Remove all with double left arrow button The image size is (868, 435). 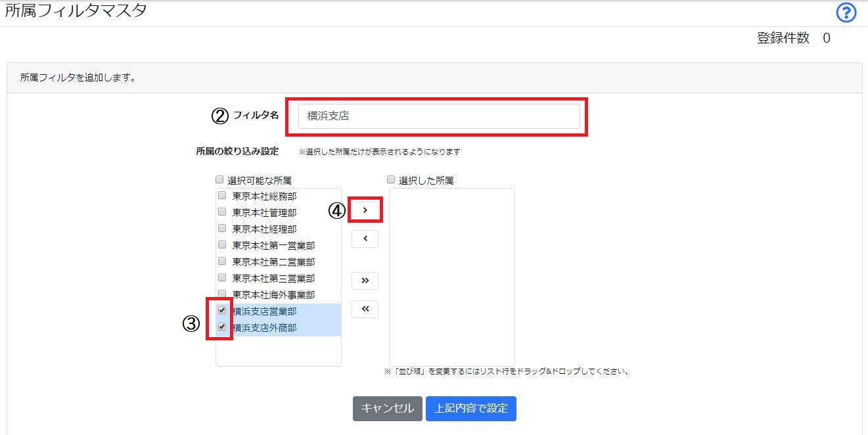tap(365, 309)
